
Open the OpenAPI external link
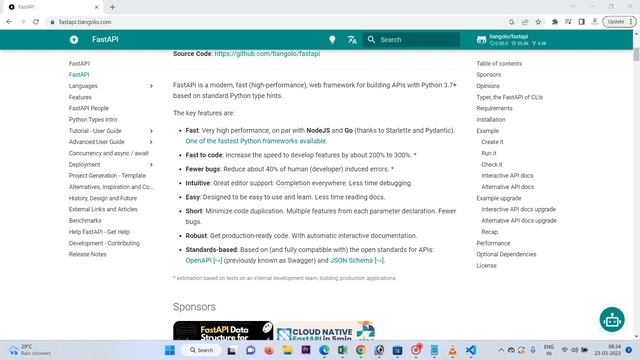pyautogui.click(x=204, y=260)
